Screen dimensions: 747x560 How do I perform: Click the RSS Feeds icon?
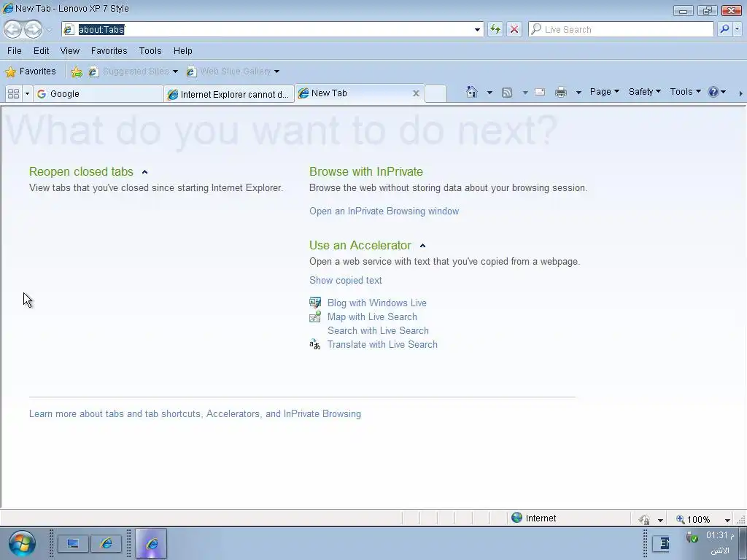(x=507, y=93)
